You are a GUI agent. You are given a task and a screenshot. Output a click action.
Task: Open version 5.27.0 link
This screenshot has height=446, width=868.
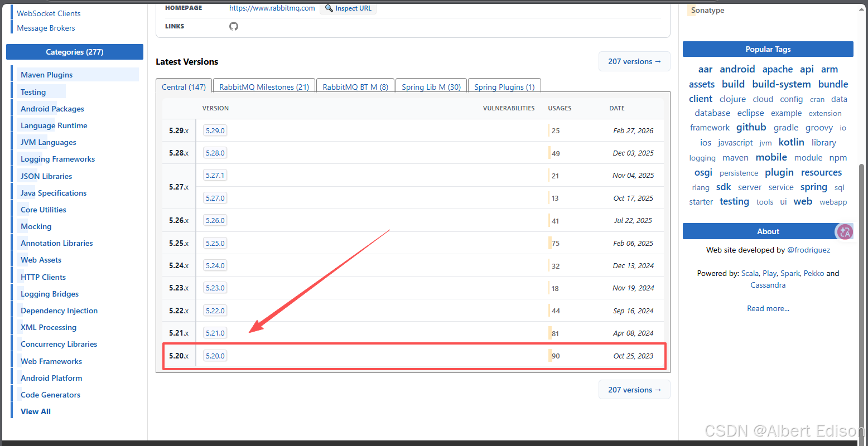tap(215, 198)
